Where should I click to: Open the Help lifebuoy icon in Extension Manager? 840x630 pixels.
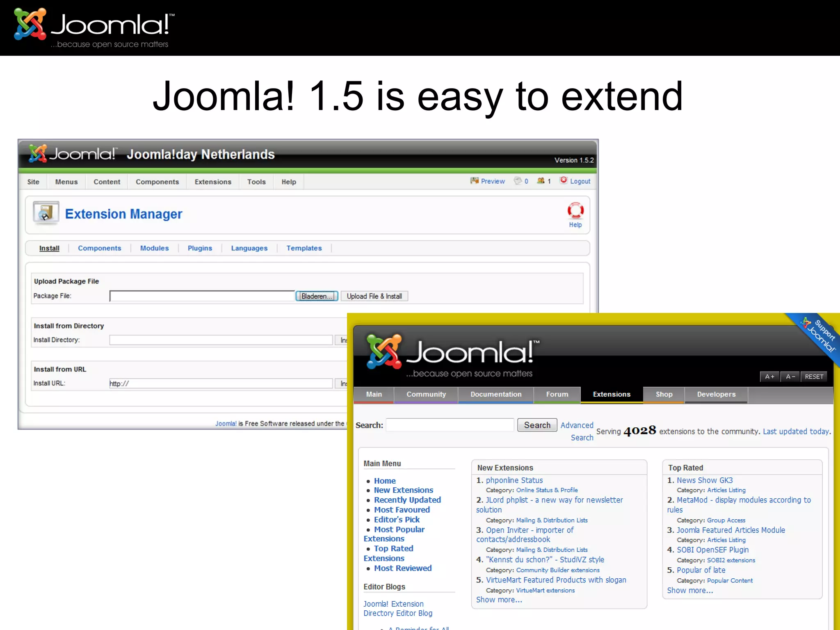(575, 210)
